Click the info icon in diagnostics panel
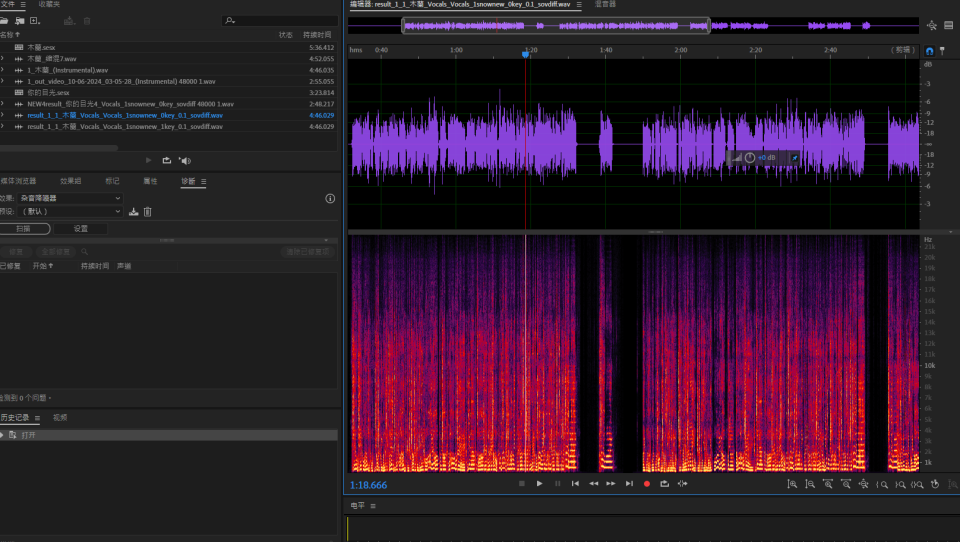The image size is (960, 542). [330, 199]
